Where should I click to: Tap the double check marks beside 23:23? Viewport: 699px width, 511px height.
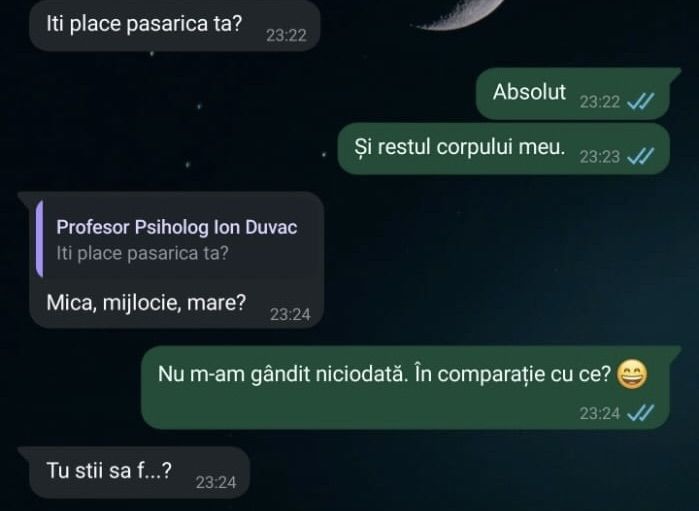pyautogui.click(x=641, y=156)
